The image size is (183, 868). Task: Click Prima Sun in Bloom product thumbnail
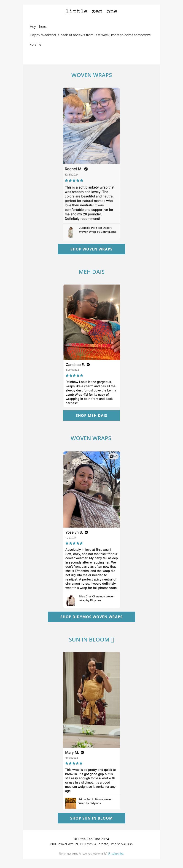pos(71,803)
